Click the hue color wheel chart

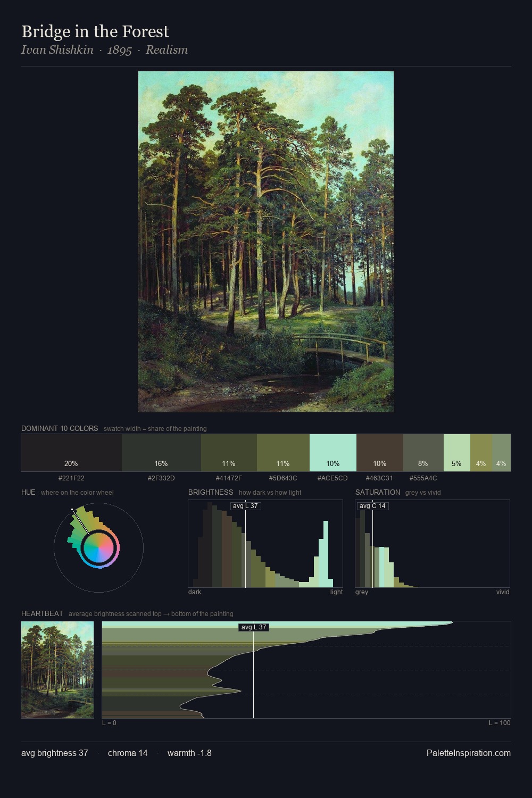coord(98,547)
